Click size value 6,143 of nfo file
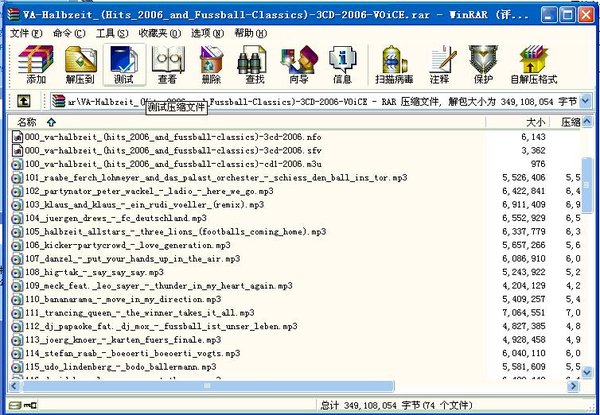600x415 pixels. click(533, 137)
